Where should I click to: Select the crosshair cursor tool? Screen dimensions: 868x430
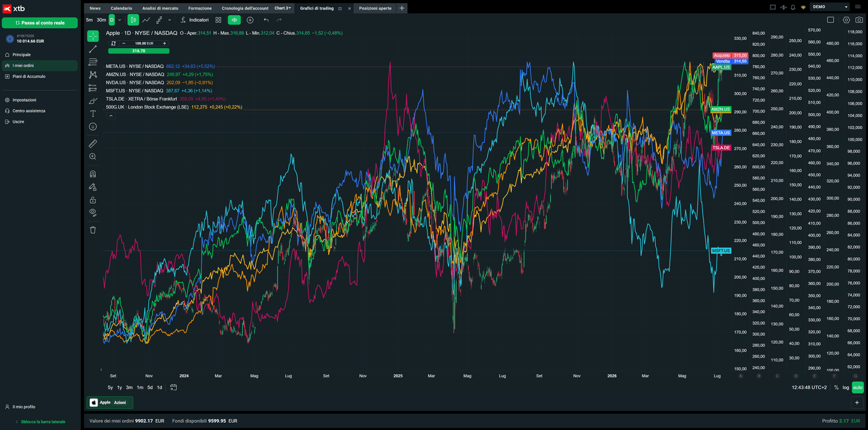click(x=93, y=36)
